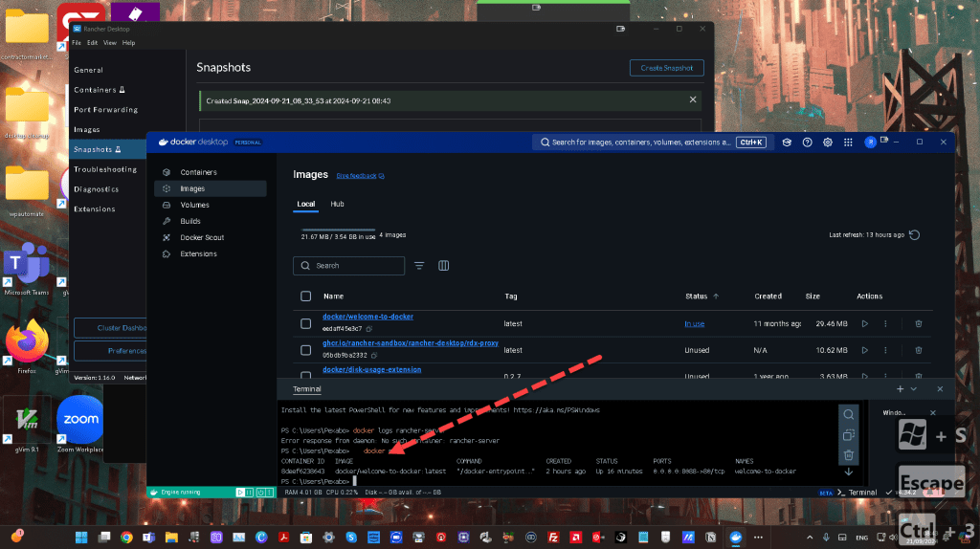The height and width of the screenshot is (549, 980).
Task: Check the rdx-proxy row checkbox
Action: [x=305, y=350]
